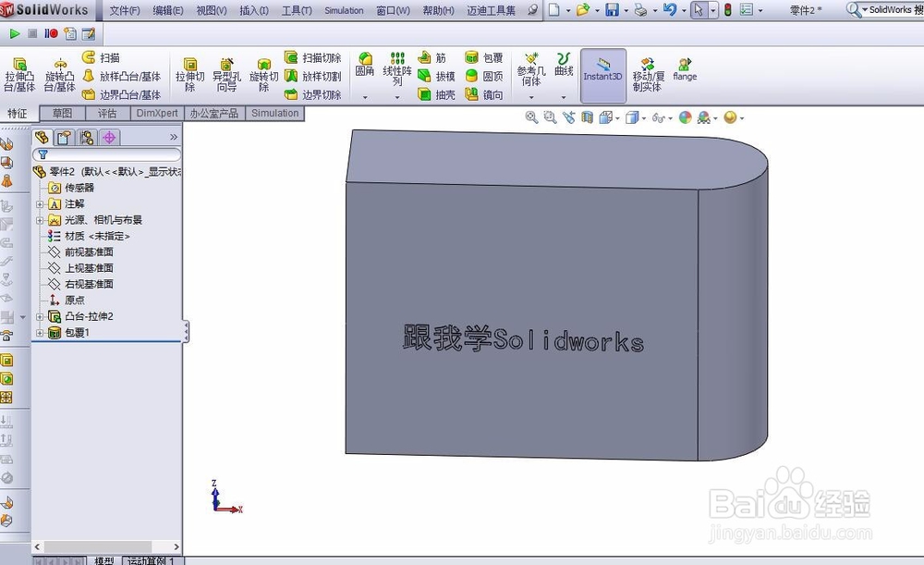Click the flange tool icon
Screen dimensions: 924x565
[x=685, y=69]
